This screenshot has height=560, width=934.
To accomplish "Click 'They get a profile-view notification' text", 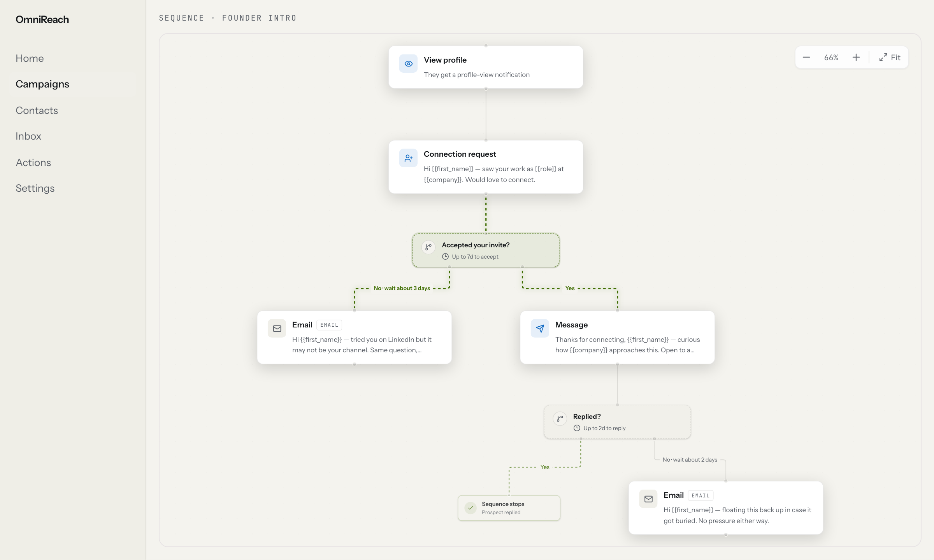I will pyautogui.click(x=477, y=75).
